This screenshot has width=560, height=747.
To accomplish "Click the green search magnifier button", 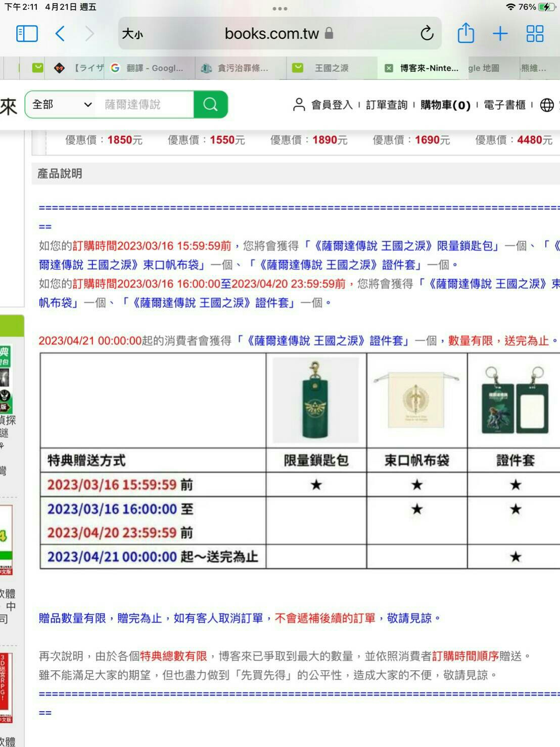I will click(210, 105).
